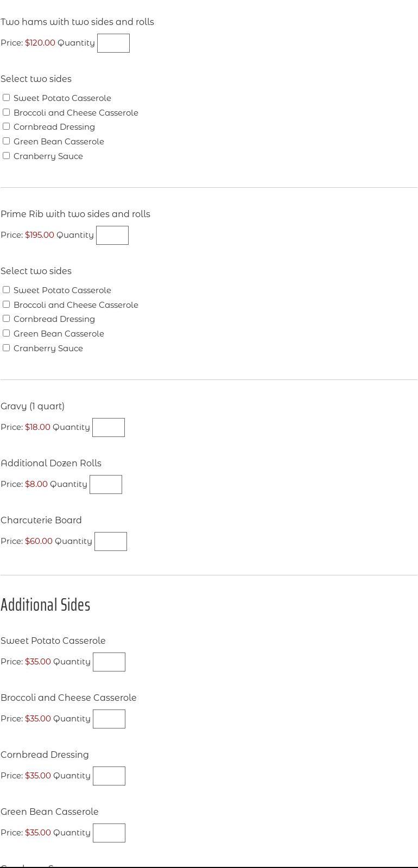Select Cornbread Dressing for Prime Rib meal
This screenshot has height=868, width=418.
7,319
